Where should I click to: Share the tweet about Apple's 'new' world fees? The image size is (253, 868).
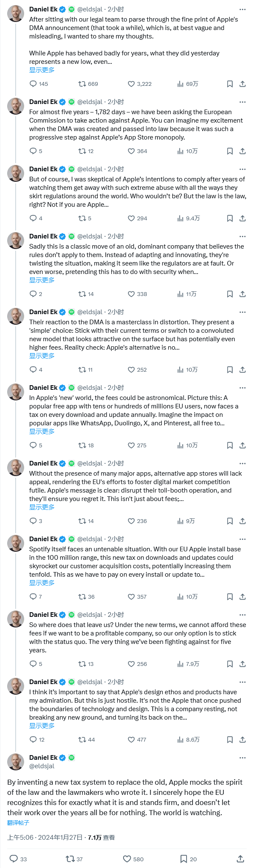(x=242, y=445)
